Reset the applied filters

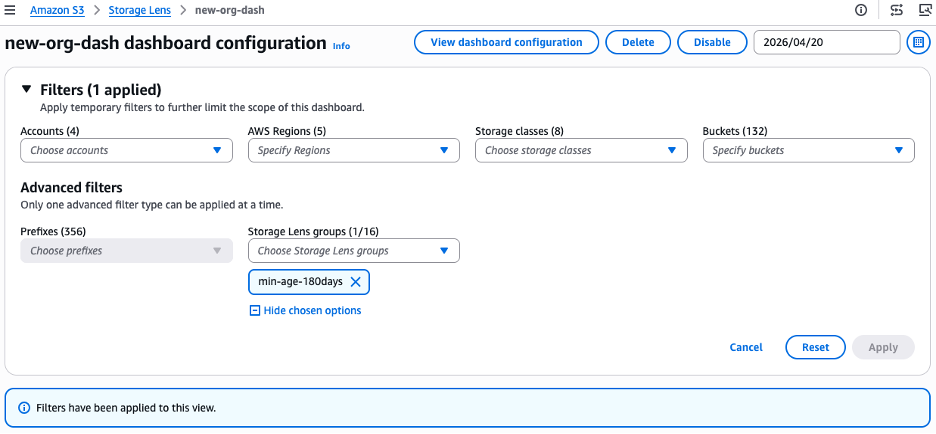pyautogui.click(x=815, y=347)
